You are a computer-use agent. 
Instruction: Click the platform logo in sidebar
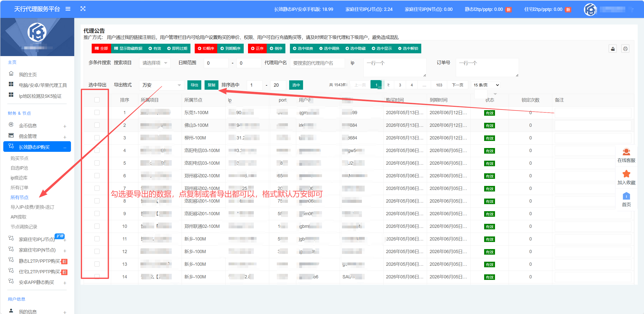(x=37, y=32)
